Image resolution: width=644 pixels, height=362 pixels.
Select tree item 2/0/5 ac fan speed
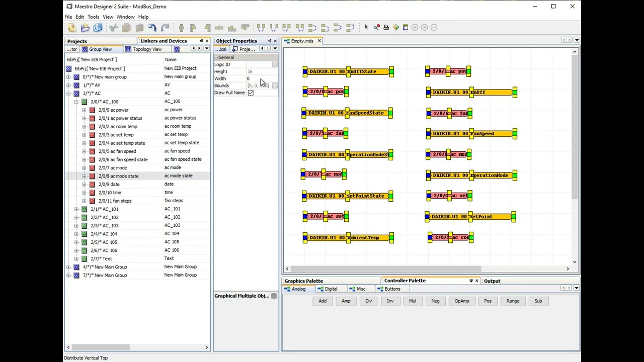point(117,151)
